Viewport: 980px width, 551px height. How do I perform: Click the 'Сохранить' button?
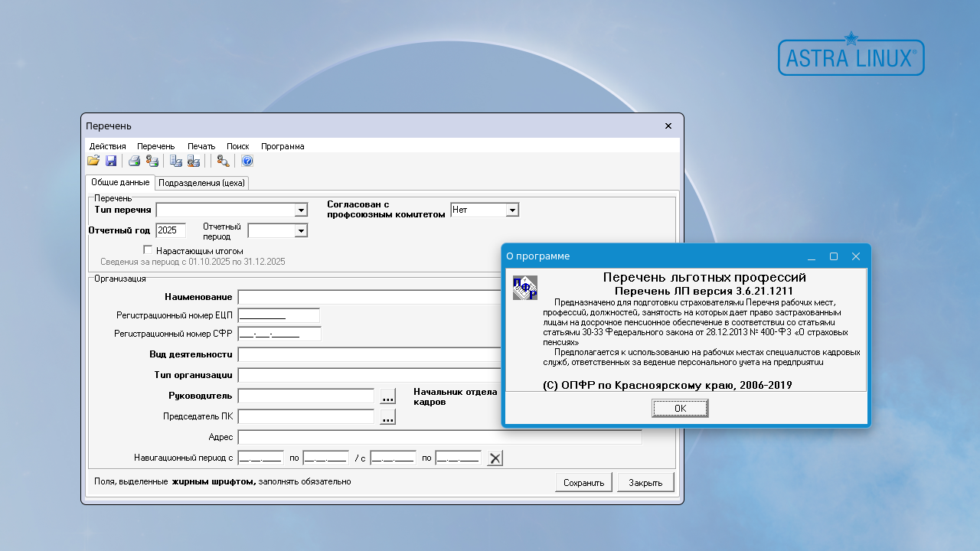coord(583,483)
